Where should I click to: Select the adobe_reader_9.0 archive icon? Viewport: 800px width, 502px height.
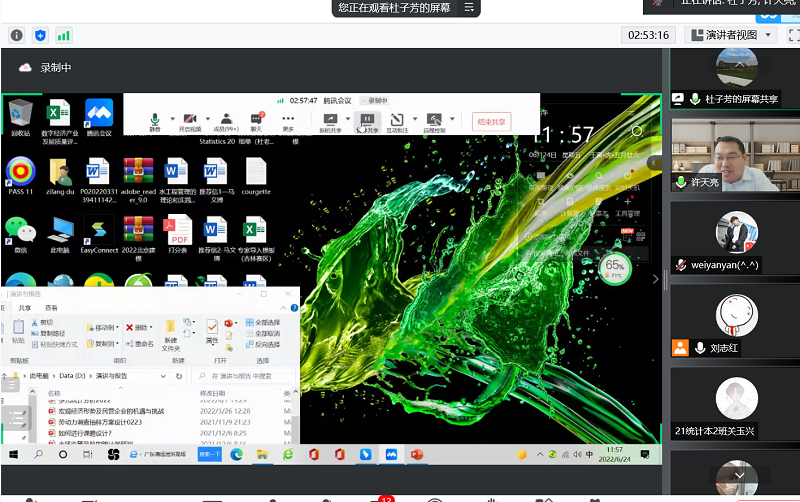click(138, 180)
